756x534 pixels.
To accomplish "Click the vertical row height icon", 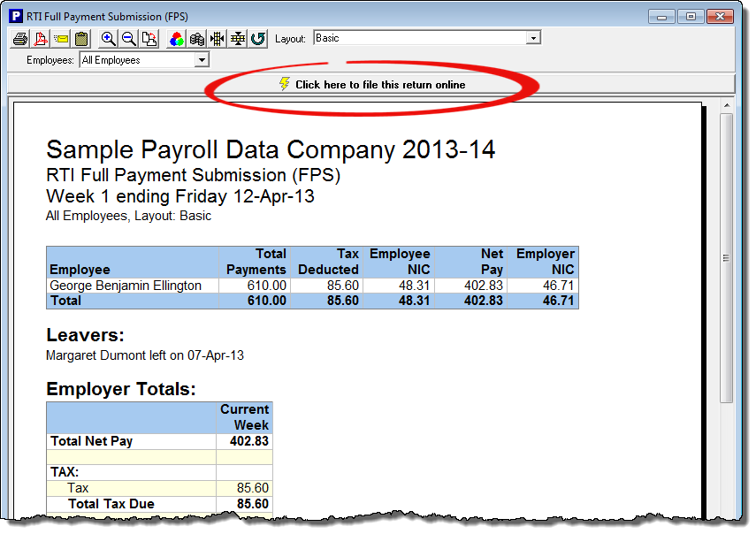I will click(x=238, y=39).
